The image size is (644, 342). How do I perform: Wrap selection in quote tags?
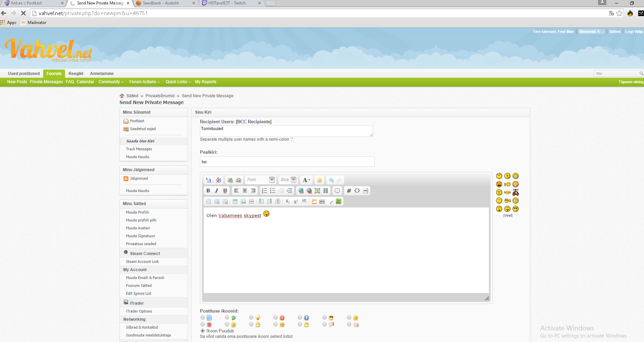pos(337,191)
